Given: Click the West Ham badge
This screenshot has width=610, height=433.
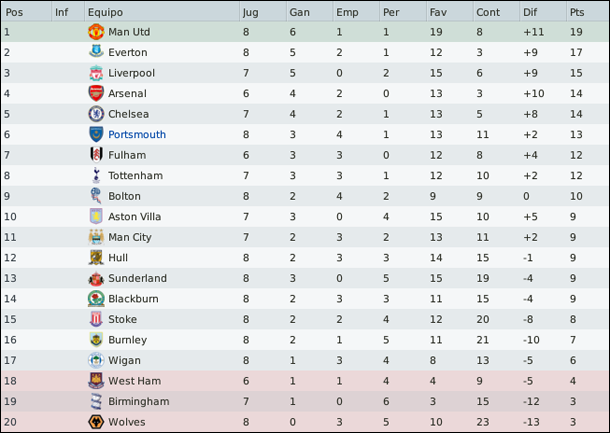Looking at the screenshot, I should (96, 381).
